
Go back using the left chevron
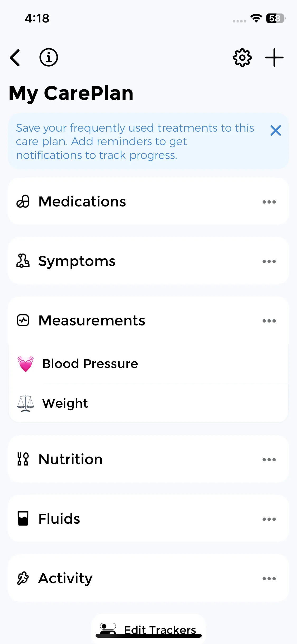tap(15, 58)
